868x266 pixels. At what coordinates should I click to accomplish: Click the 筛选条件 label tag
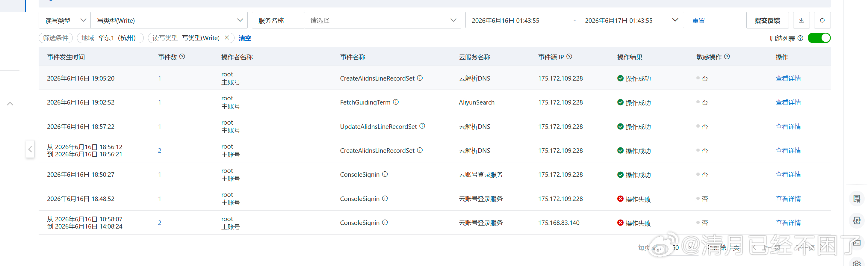tap(56, 38)
